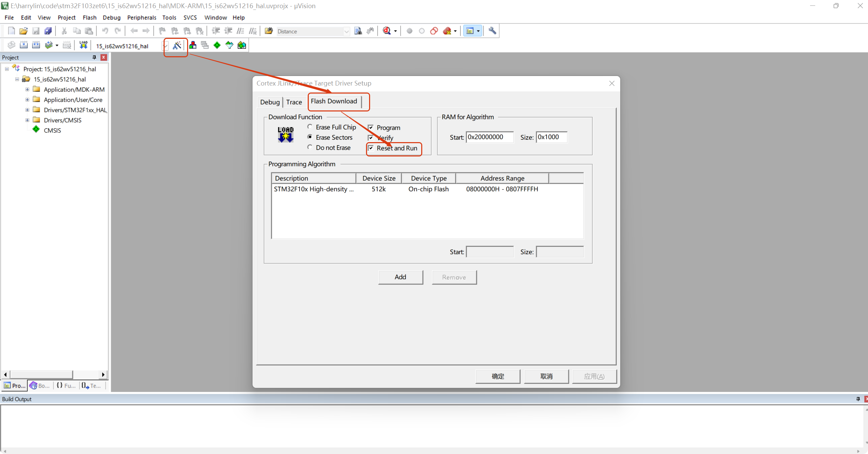Click the Save All toolbar icon
Viewport: 868px width, 454px height.
click(48, 31)
